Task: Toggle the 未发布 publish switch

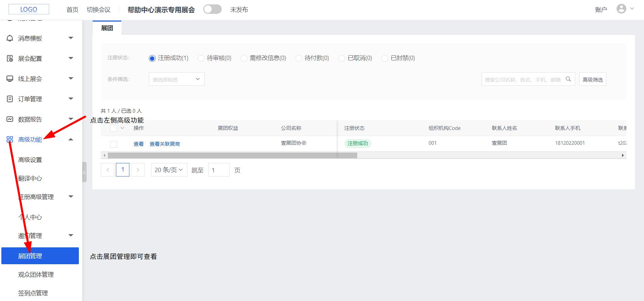Action: (x=212, y=9)
